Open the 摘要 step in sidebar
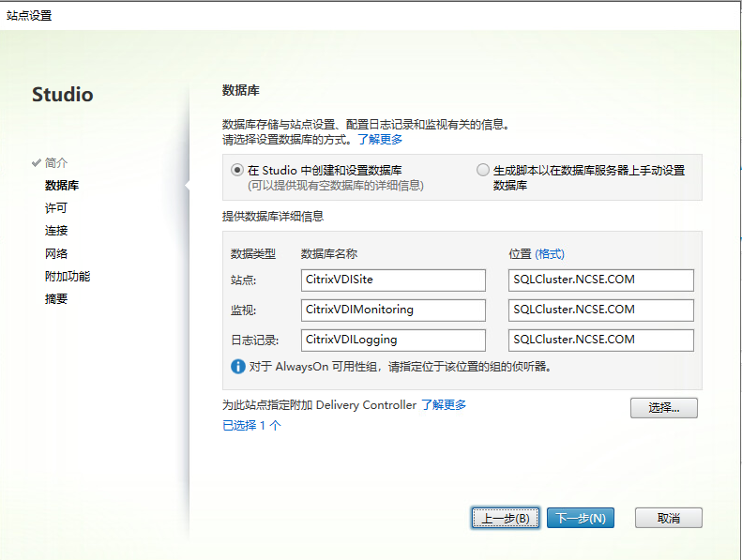The width and height of the screenshot is (742, 560). click(x=56, y=299)
